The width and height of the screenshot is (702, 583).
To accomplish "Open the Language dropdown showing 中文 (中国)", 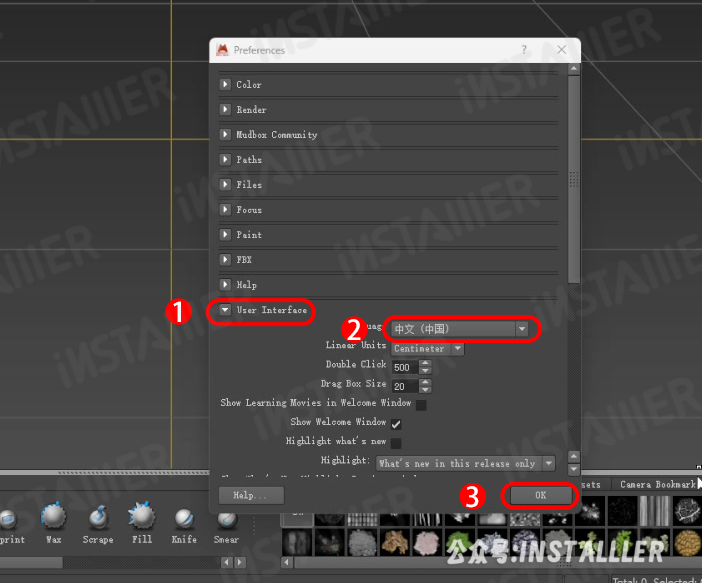I will tap(460, 329).
